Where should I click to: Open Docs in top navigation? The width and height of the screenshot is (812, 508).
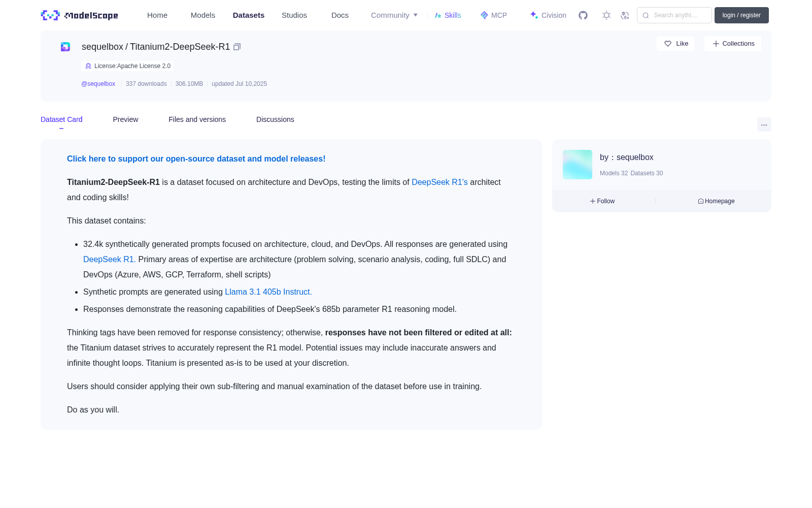(340, 15)
